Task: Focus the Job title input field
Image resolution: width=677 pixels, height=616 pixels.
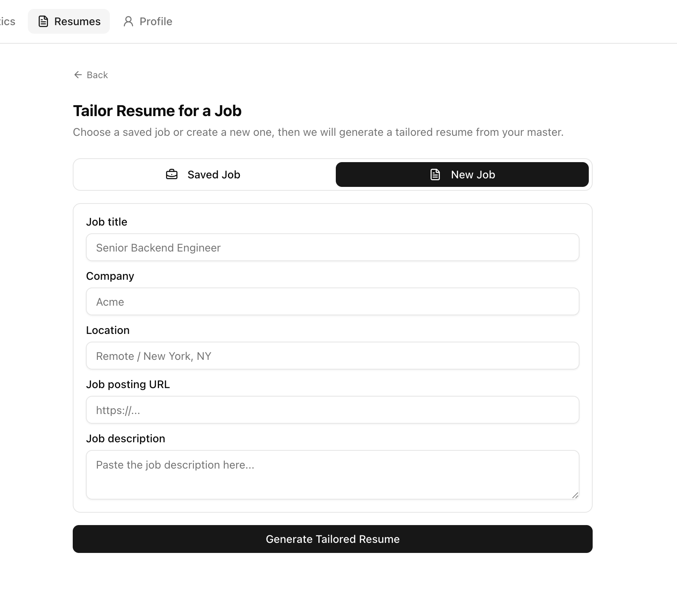Action: click(x=332, y=247)
